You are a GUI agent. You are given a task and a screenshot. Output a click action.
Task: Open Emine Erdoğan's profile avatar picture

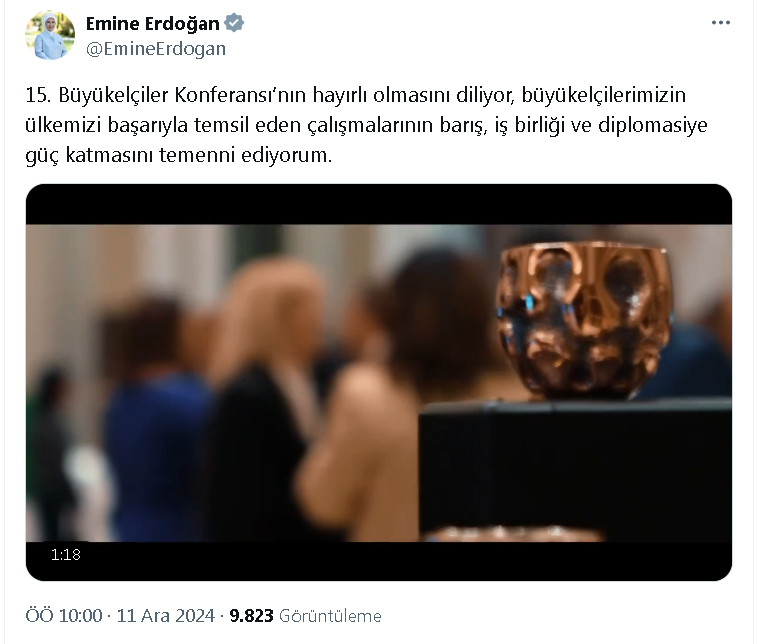[50, 35]
